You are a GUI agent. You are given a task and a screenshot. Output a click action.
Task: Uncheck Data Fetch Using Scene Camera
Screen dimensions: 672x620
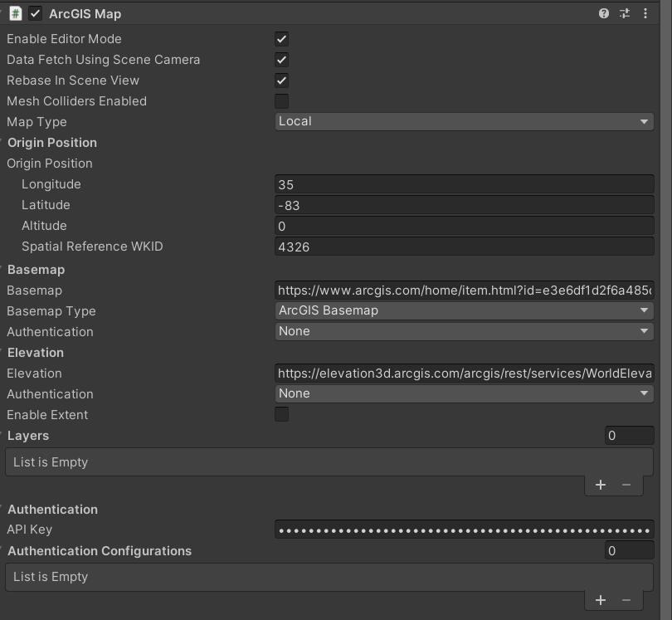point(281,60)
